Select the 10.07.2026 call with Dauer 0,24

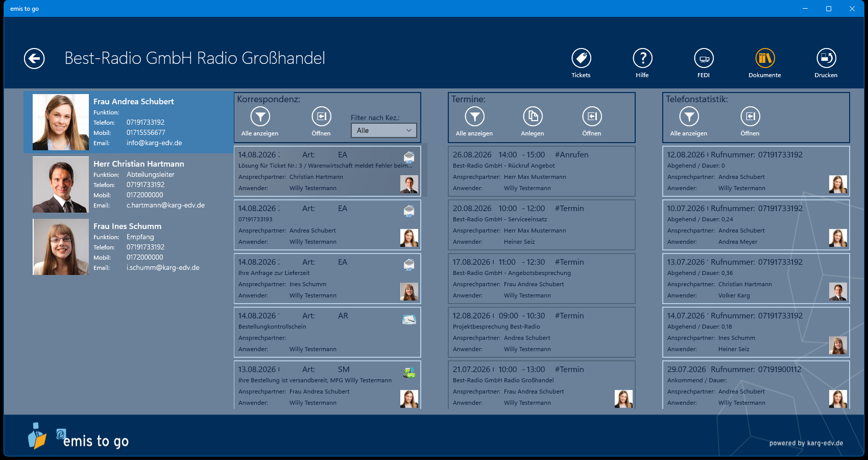(756, 225)
